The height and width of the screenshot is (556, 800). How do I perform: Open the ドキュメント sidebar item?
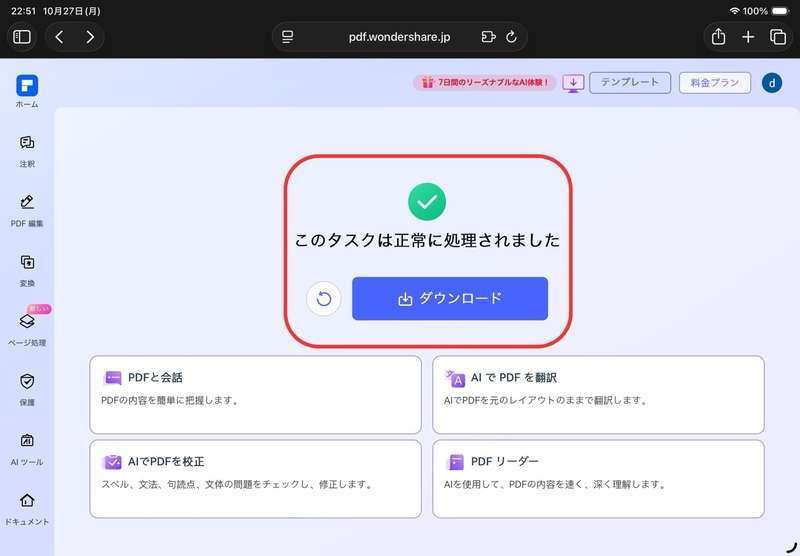[27, 509]
